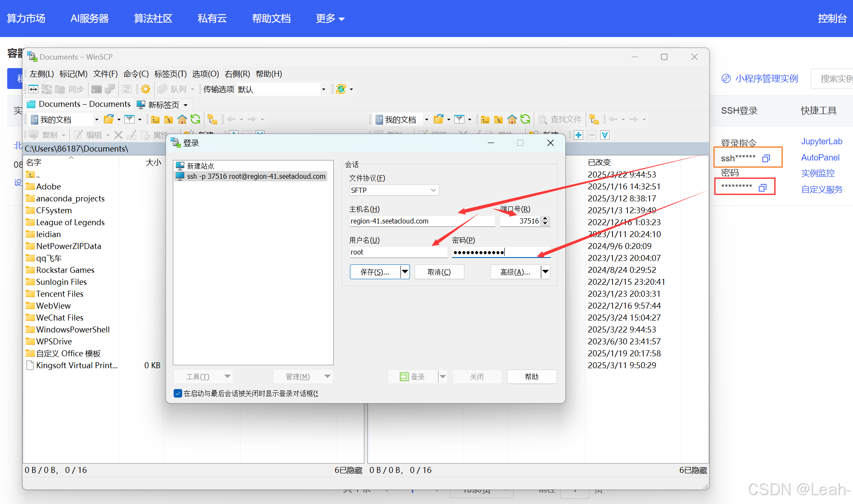Go to the parent directory in left panel
Image resolution: width=853 pixels, height=504 pixels.
(155, 120)
